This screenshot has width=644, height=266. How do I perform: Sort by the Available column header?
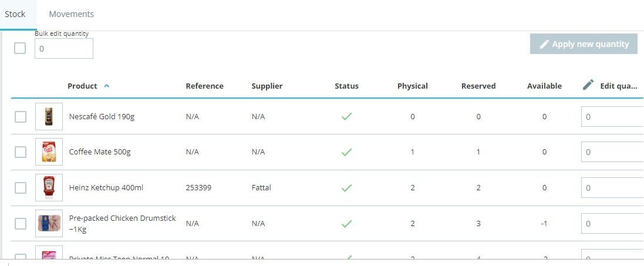[x=544, y=86]
